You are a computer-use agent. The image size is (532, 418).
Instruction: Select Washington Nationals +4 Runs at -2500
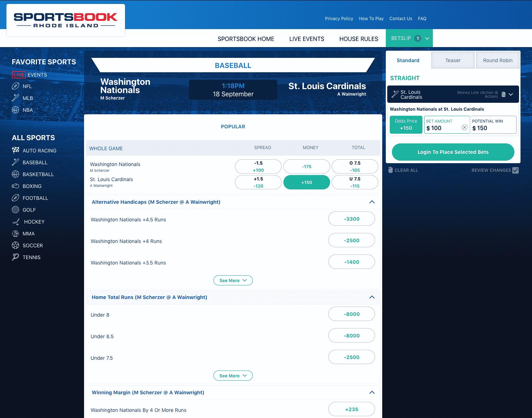point(352,240)
